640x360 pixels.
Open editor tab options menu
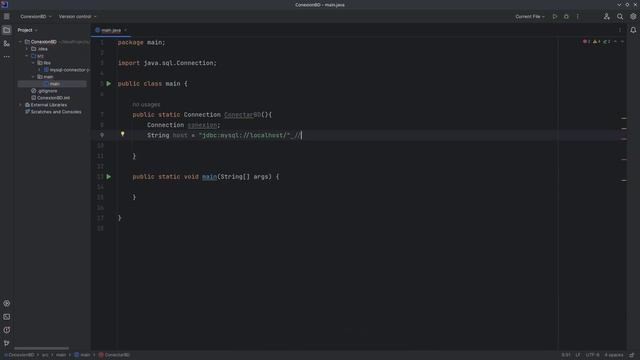pyautogui.click(x=620, y=30)
